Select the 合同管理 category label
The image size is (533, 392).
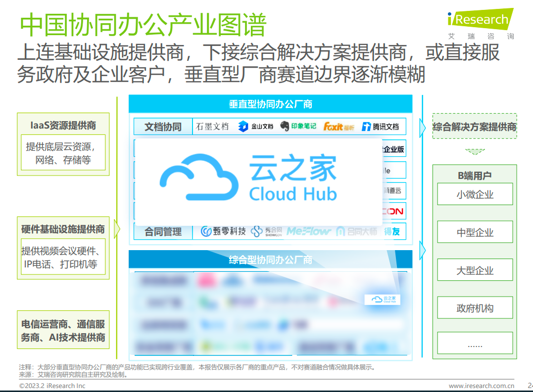[x=163, y=232]
